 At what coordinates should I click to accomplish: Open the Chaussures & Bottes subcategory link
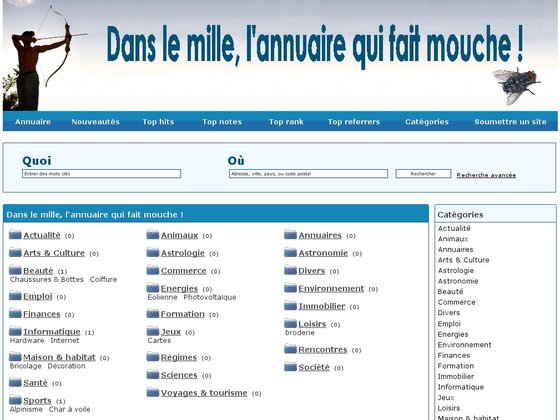pyautogui.click(x=47, y=279)
